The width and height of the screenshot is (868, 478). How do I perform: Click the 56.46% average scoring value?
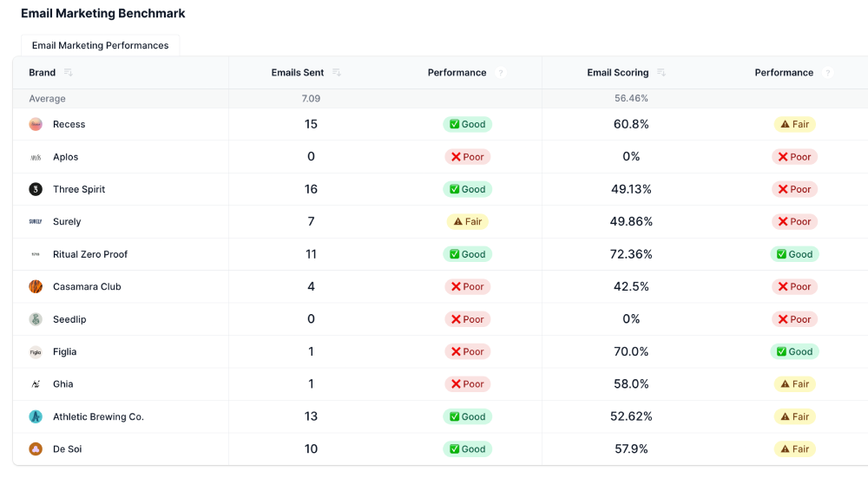[631, 99]
